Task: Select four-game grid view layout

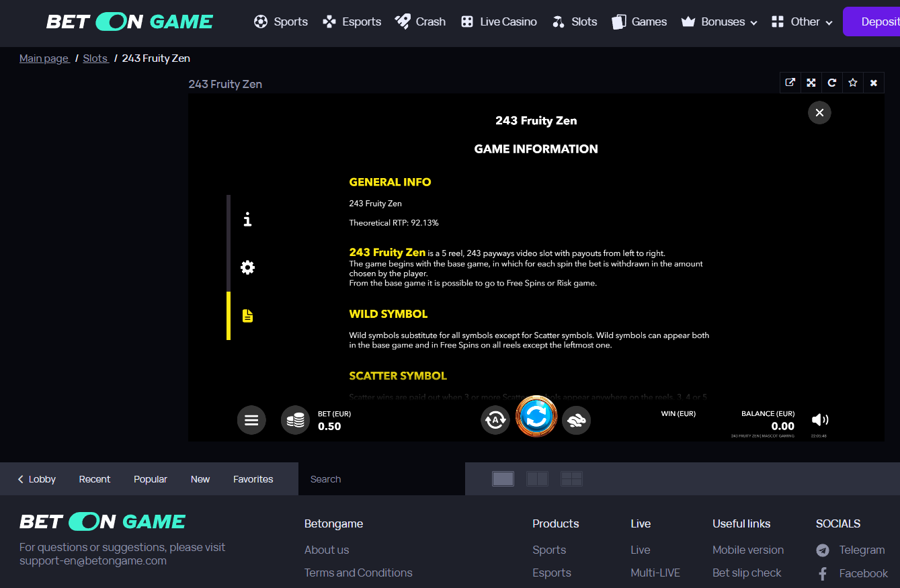Action: [x=571, y=478]
